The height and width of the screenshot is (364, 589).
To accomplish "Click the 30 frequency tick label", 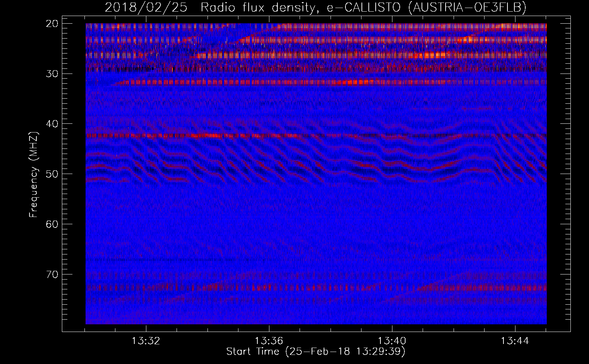I will (53, 74).
